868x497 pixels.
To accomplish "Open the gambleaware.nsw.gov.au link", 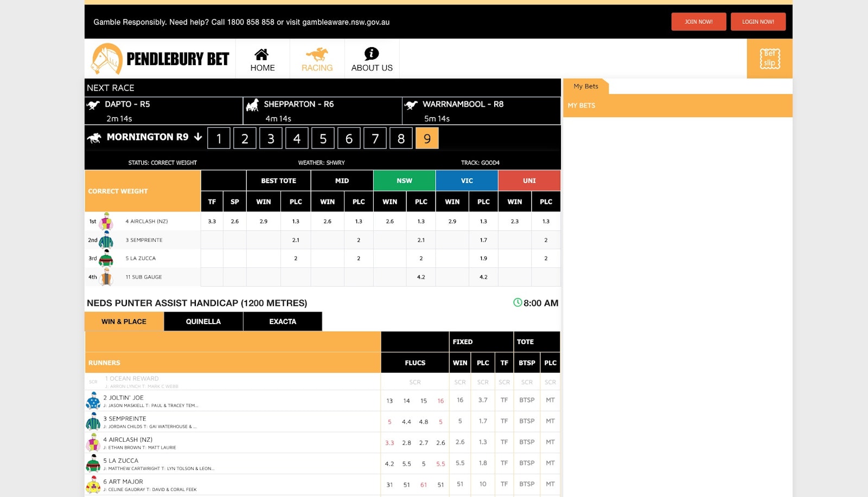I will [x=346, y=23].
